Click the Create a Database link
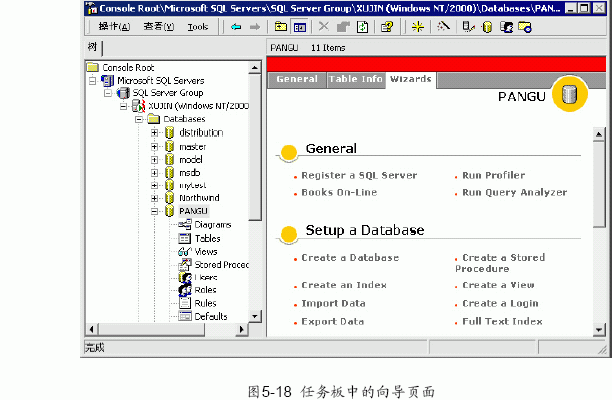Viewport: 612px width, 400px height. (x=350, y=258)
